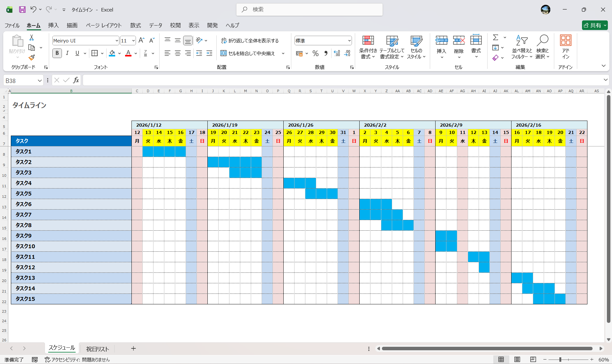Click the percent style icon
The image size is (612, 364).
pyautogui.click(x=316, y=54)
